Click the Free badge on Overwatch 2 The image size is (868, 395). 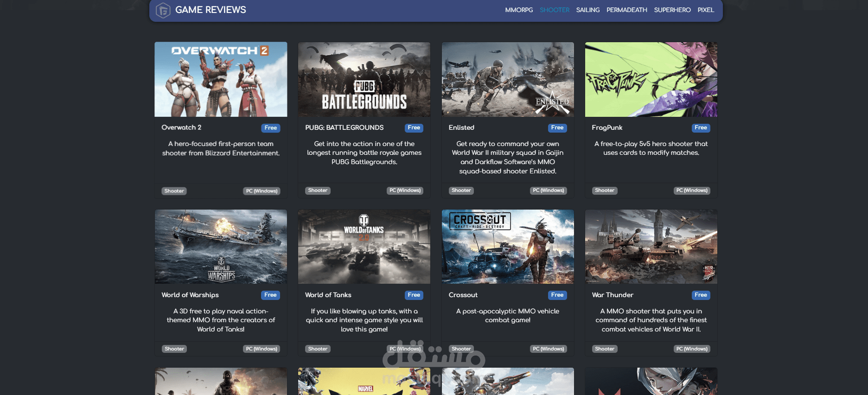point(271,128)
